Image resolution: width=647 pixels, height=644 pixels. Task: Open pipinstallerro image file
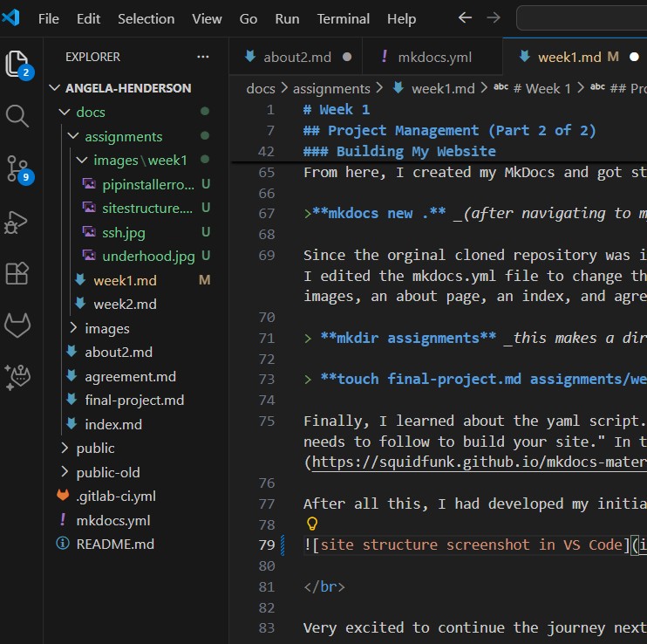pyautogui.click(x=147, y=184)
